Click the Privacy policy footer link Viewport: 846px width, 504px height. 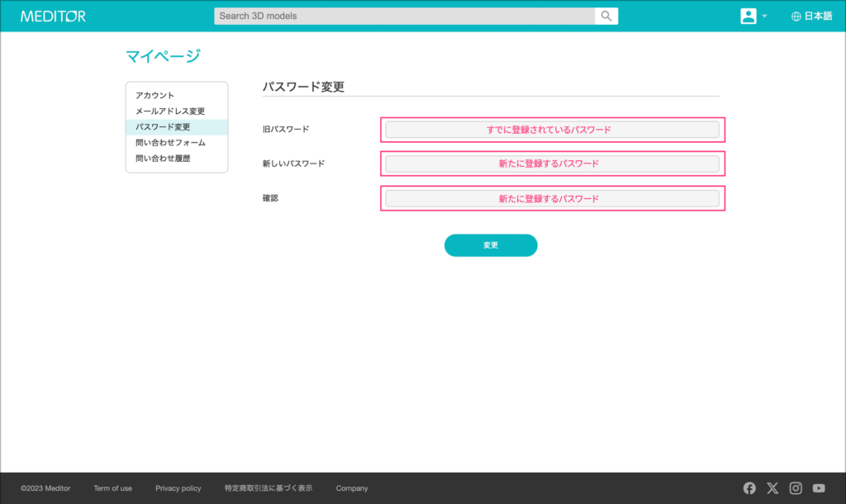(178, 488)
